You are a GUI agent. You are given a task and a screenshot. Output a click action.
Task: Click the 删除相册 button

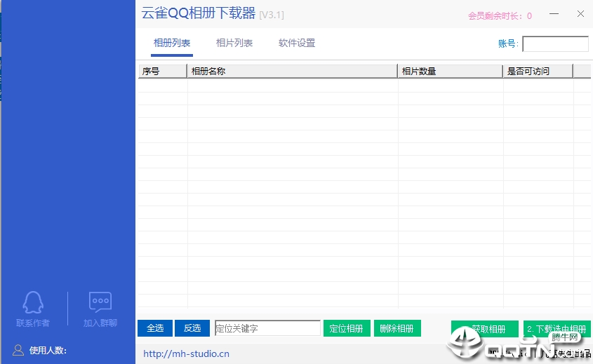[x=397, y=328]
